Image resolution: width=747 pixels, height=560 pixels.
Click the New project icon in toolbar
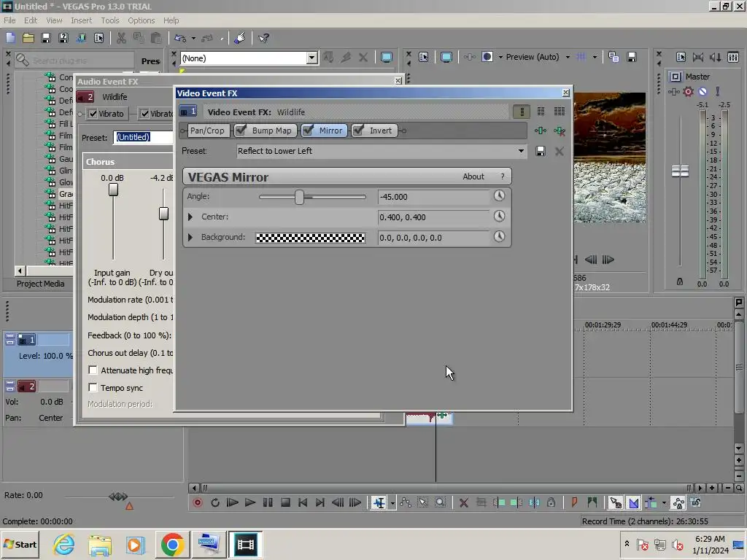pyautogui.click(x=11, y=38)
